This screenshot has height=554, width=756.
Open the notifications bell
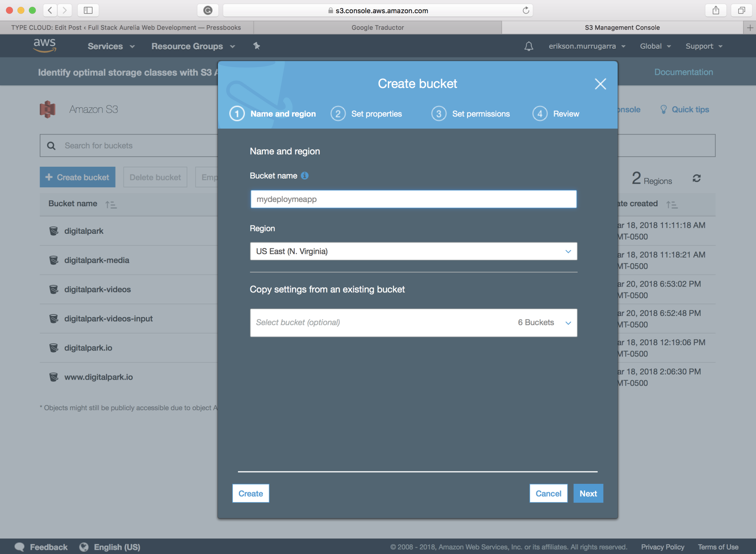(x=528, y=46)
